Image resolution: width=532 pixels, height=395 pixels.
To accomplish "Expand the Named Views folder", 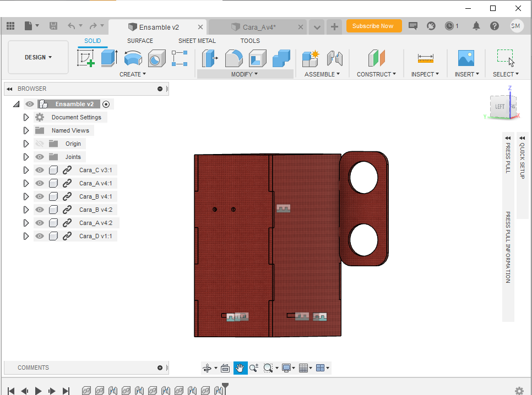I will 26,130.
